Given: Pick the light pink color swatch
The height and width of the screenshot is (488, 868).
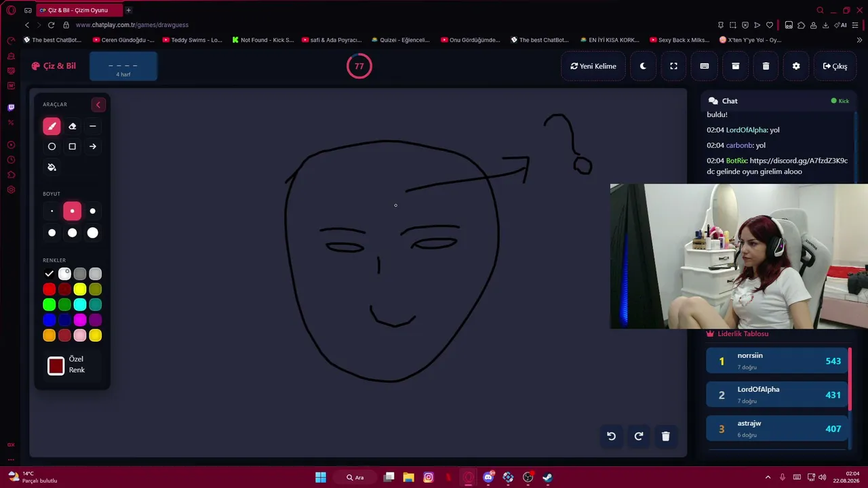Looking at the screenshot, I should tap(80, 335).
